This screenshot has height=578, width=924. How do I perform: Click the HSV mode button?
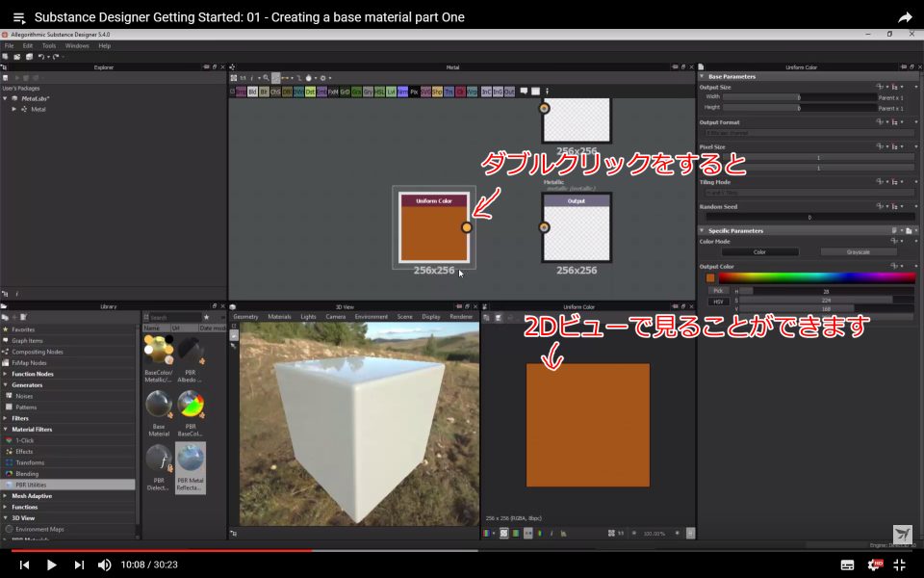click(718, 302)
